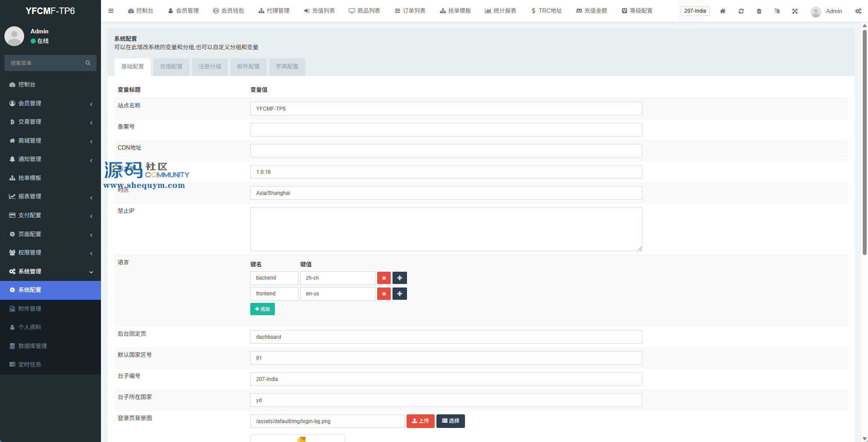This screenshot has width=868, height=442.
Task: Click the trash clear-cache icon
Action: (x=759, y=11)
